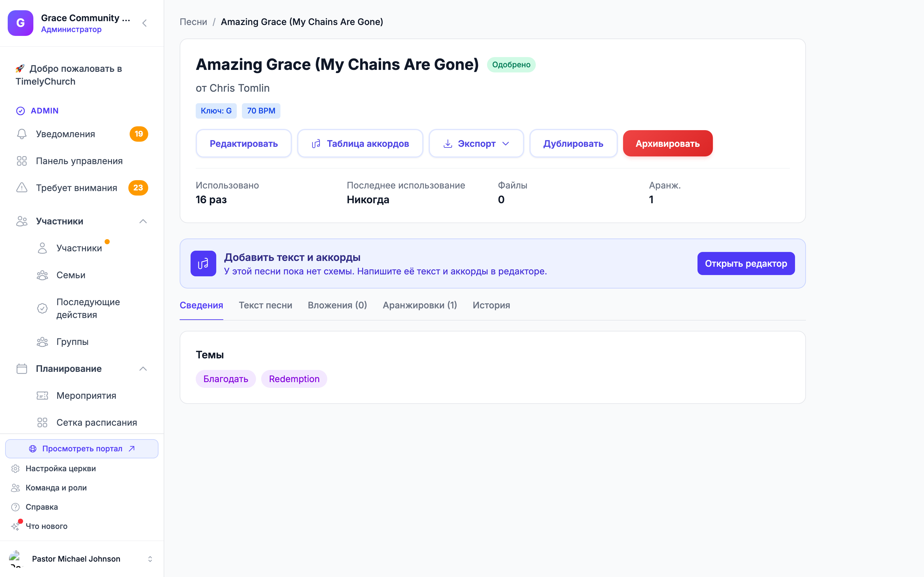The width and height of the screenshot is (924, 577).
Task: Open the Панель управления dashboard icon
Action: tap(22, 161)
